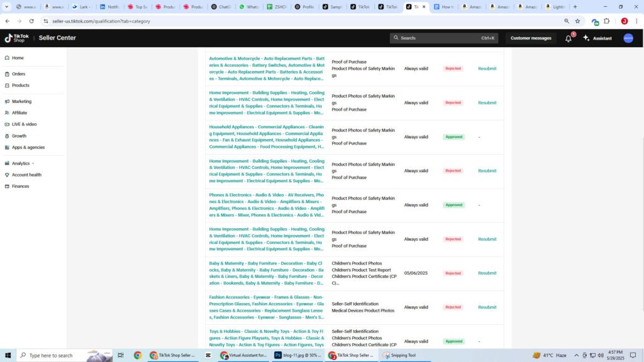Switch to the Lighting browser tab

pos(555,6)
